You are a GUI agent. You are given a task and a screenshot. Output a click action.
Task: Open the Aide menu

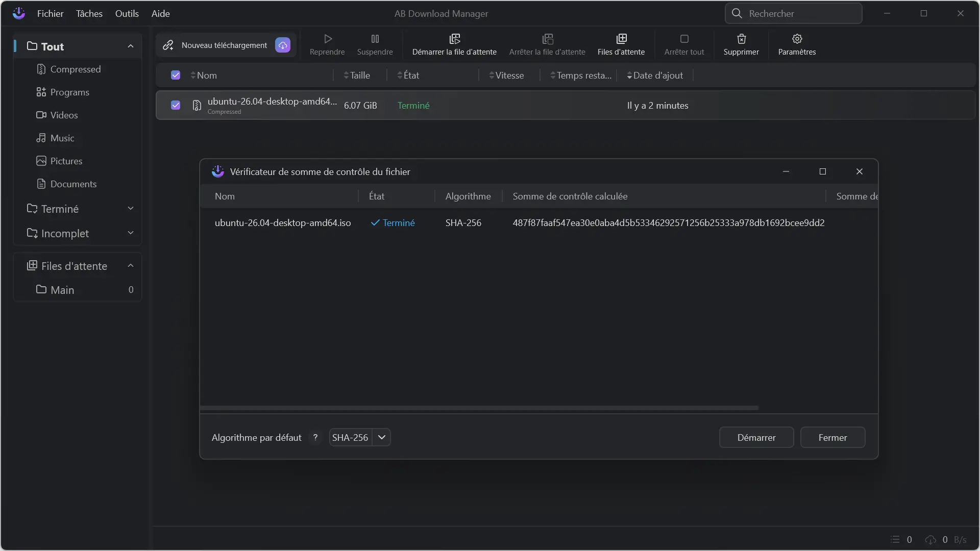(x=161, y=14)
